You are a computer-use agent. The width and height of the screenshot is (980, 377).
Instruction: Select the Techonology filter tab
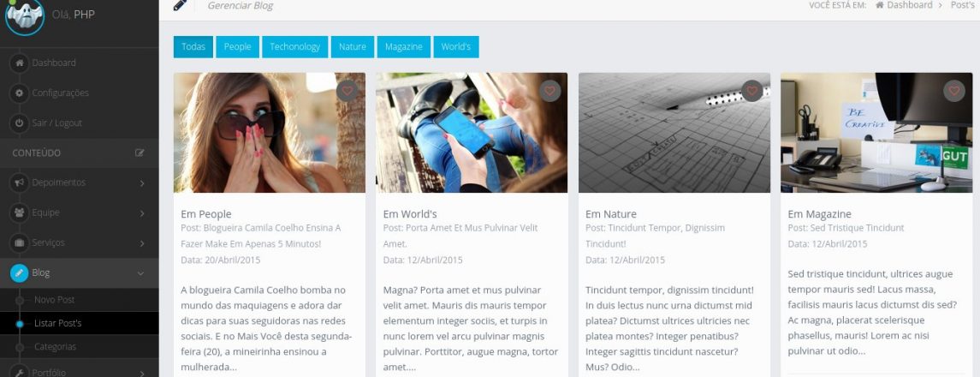[295, 47]
